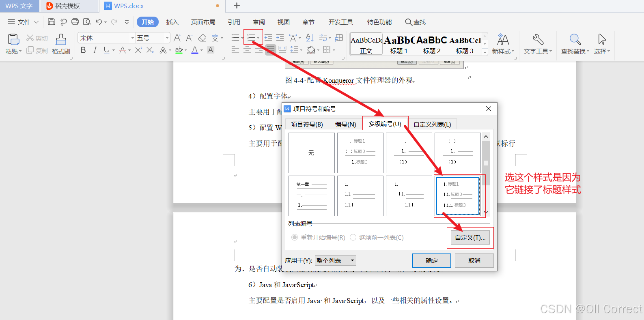Image resolution: width=644 pixels, height=320 pixels.
Task: Select the 继续前一列表(C) radio button
Action: 353,237
